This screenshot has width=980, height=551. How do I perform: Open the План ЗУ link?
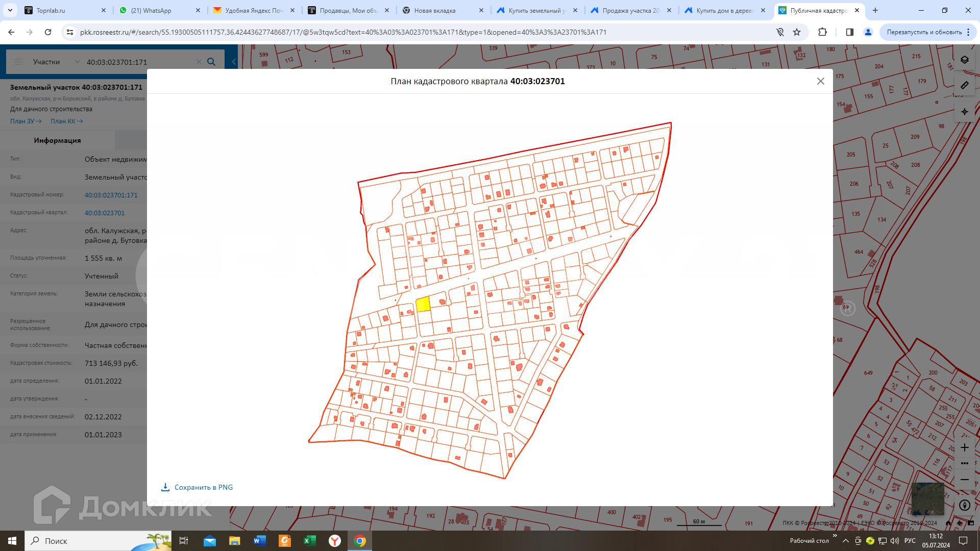26,121
